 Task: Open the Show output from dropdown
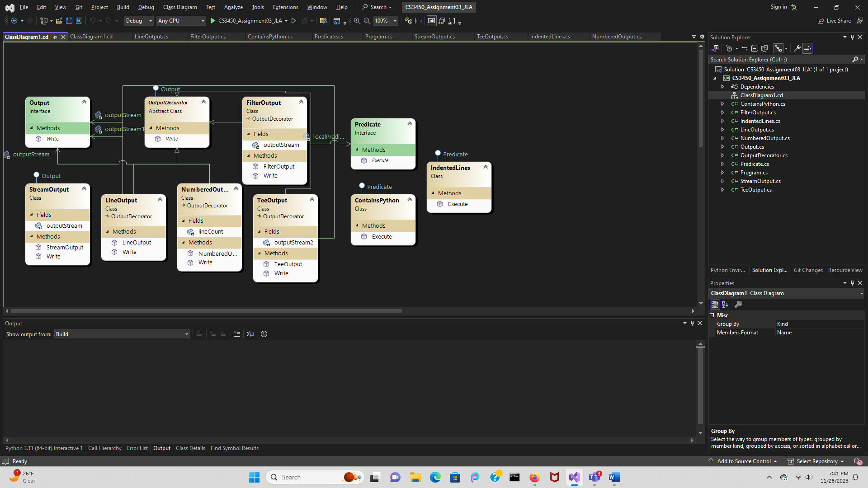(x=122, y=334)
